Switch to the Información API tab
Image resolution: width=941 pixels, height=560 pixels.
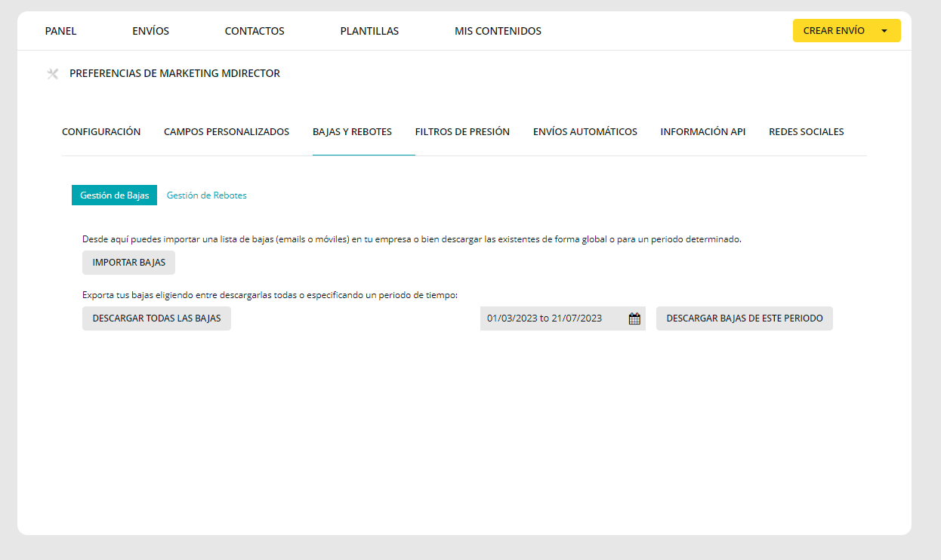703,132
